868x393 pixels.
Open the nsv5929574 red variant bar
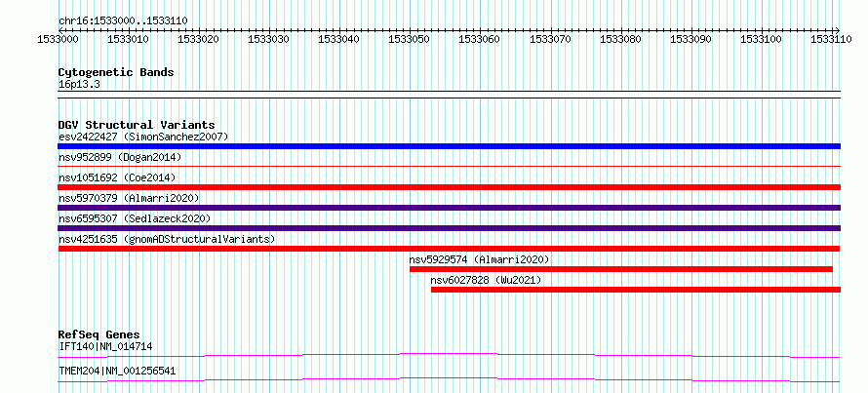click(x=621, y=269)
